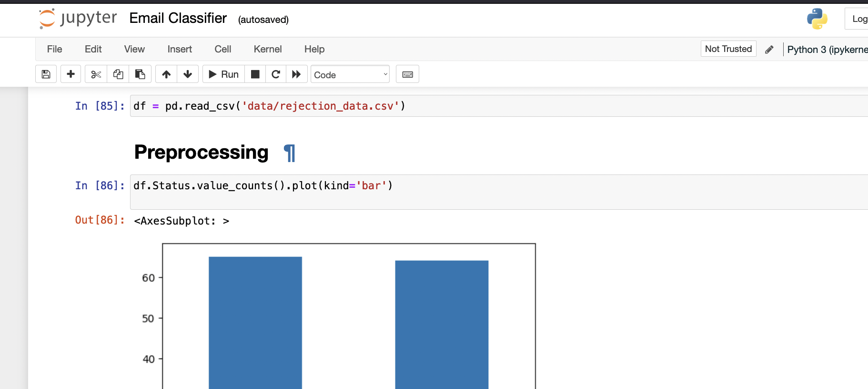Open the Insert menu
The width and height of the screenshot is (868, 389).
click(x=180, y=49)
